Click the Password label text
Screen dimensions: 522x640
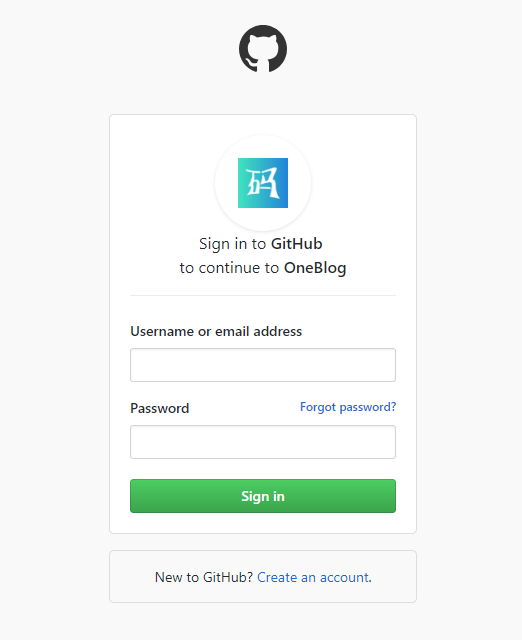[160, 408]
